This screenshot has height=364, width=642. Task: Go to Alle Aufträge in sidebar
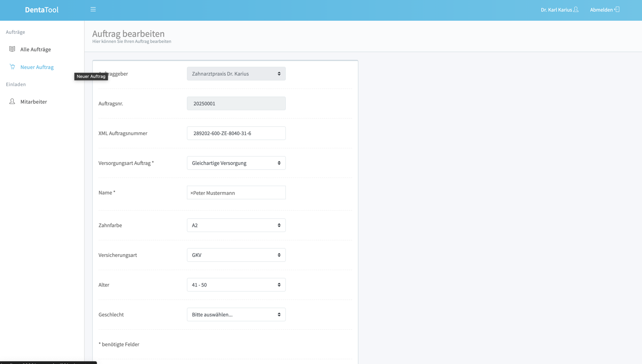pyautogui.click(x=35, y=49)
